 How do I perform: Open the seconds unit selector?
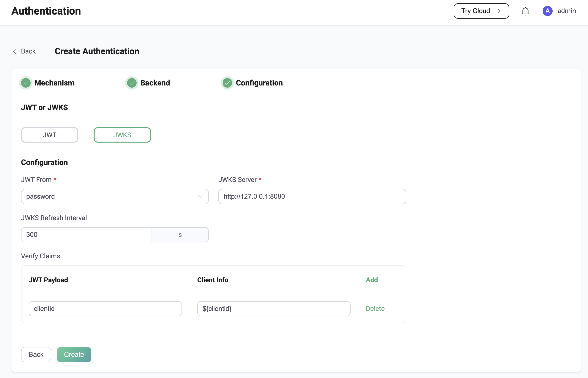(x=180, y=235)
